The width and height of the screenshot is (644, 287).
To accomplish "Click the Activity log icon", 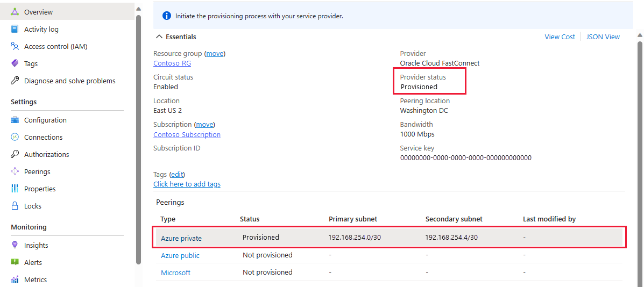I will click(15, 29).
